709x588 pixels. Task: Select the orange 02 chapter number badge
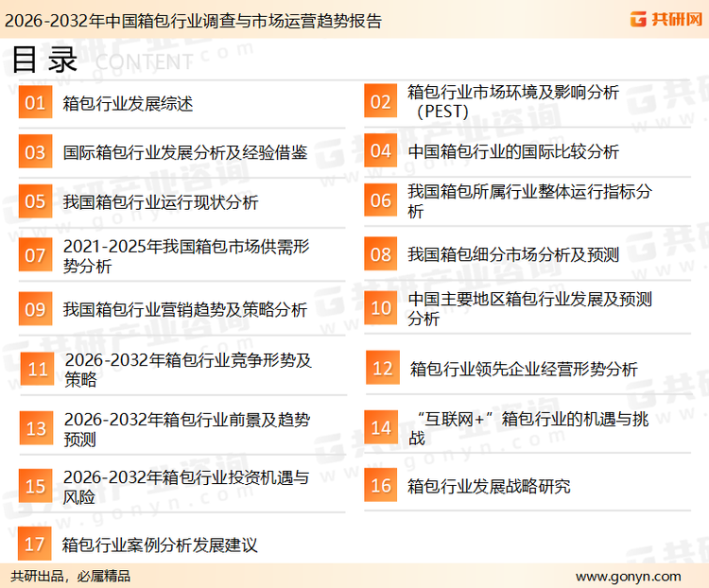tap(381, 101)
